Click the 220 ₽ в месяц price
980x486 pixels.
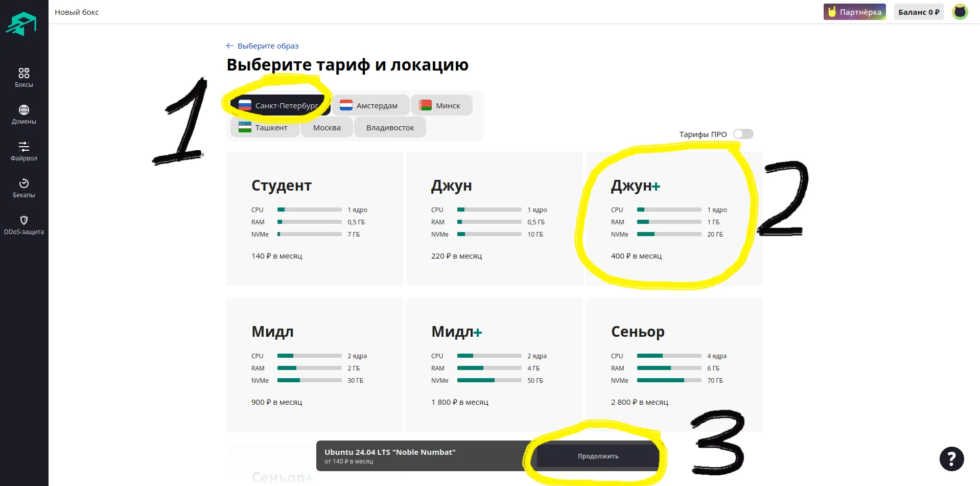click(456, 256)
